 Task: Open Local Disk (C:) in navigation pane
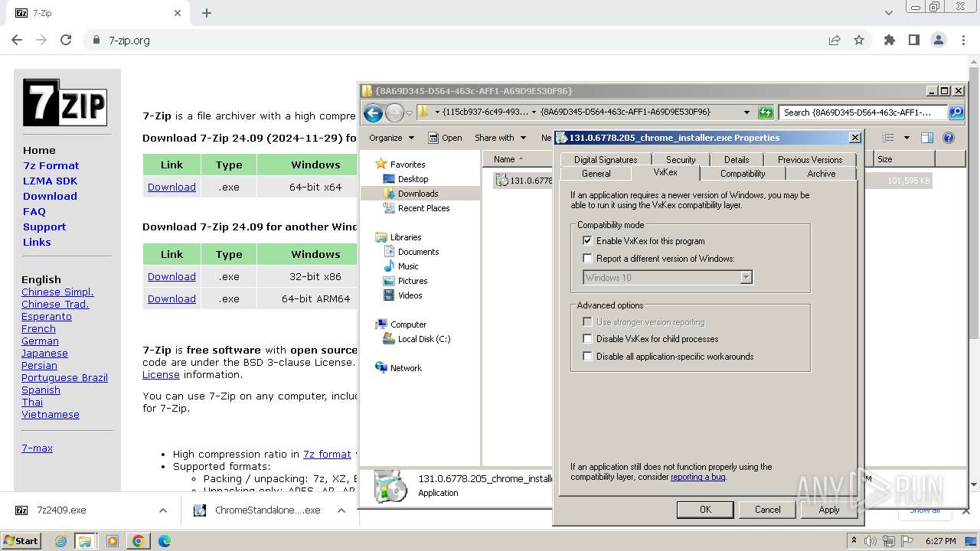click(423, 339)
